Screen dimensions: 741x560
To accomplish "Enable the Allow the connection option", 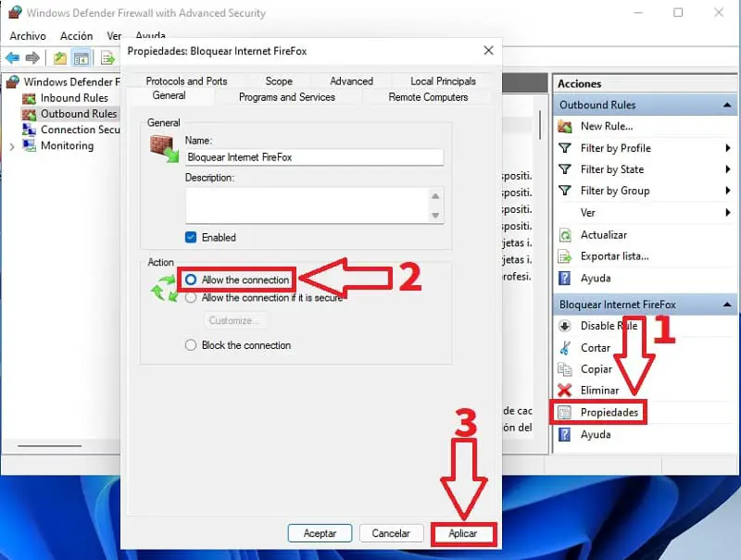I will coord(191,280).
